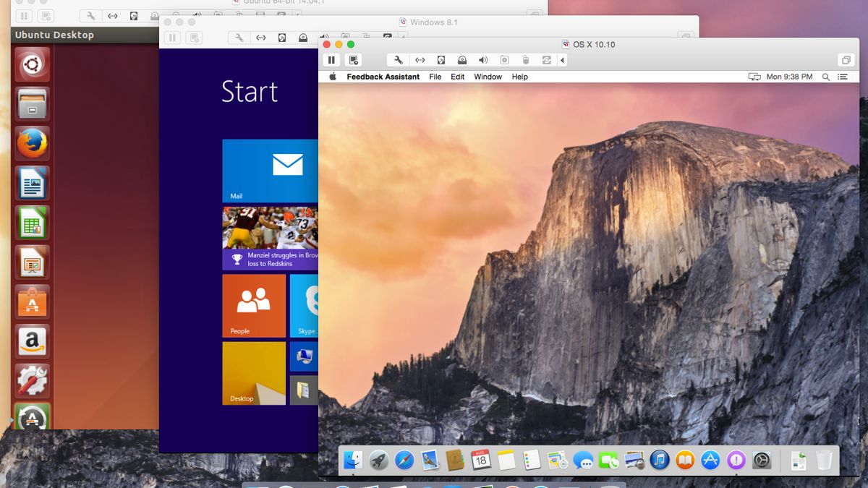
Task: Click the camera device icon in the OS X 10.10 toolbar
Action: point(504,60)
